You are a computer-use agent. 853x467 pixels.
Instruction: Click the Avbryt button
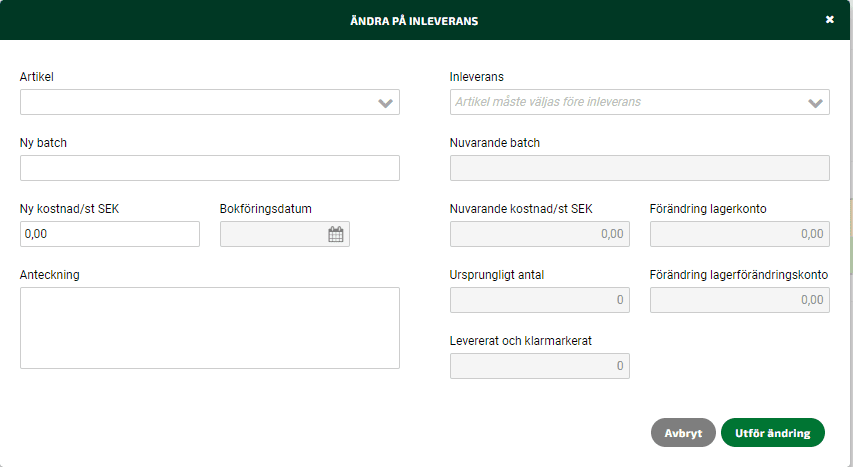coord(683,433)
